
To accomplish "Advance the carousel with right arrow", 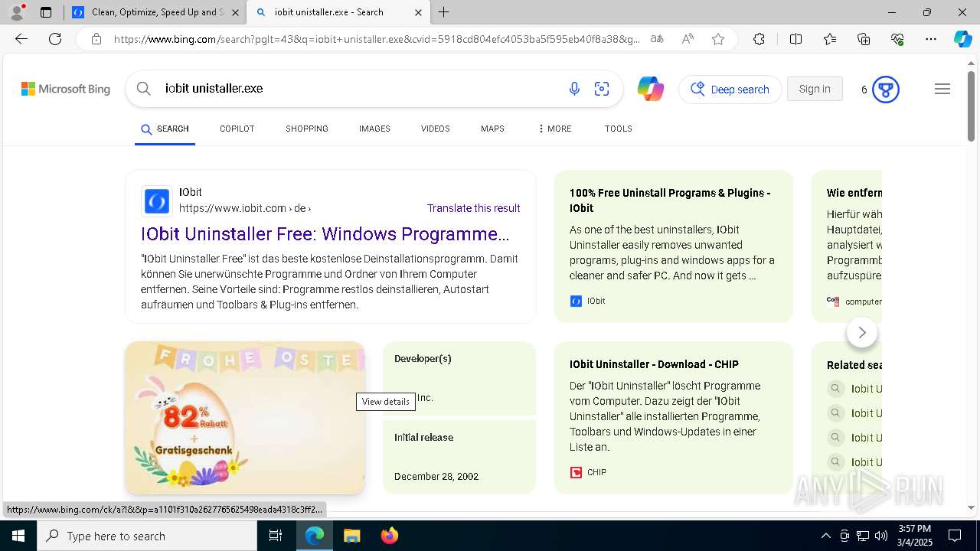I will click(x=862, y=332).
